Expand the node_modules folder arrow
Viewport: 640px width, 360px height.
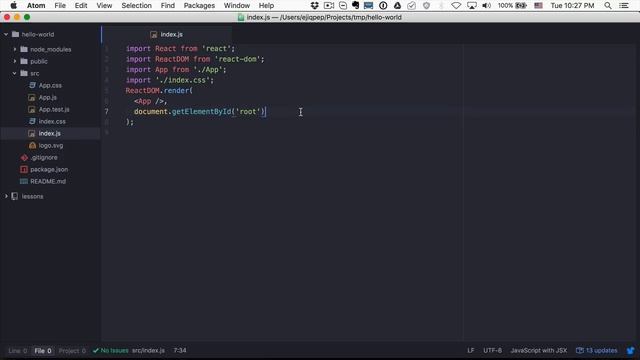pos(15,49)
